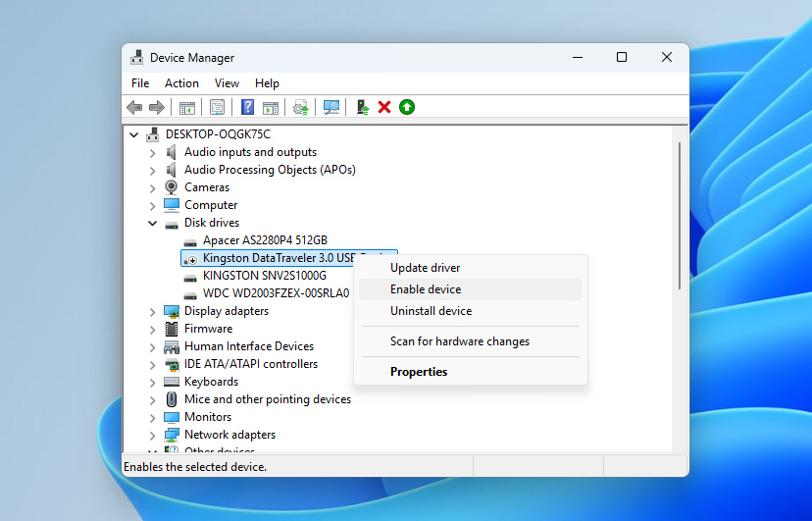Click the Keyboards icon
812x521 pixels.
[172, 382]
